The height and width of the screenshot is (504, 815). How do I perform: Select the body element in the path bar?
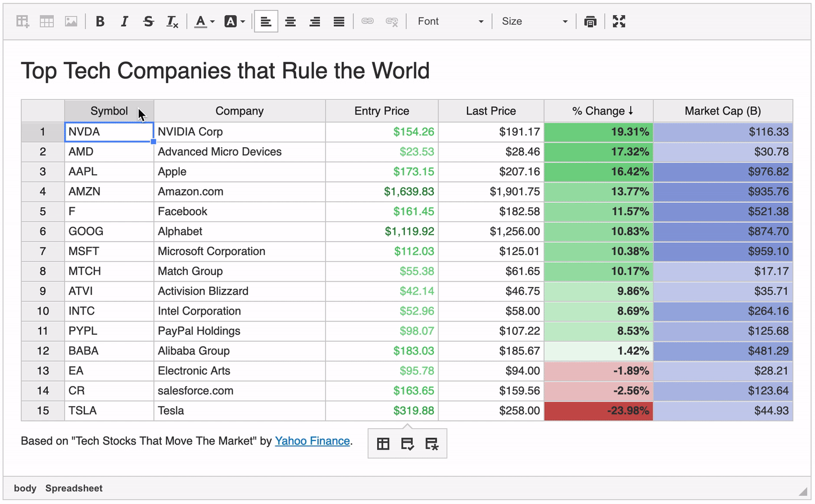[x=25, y=488]
